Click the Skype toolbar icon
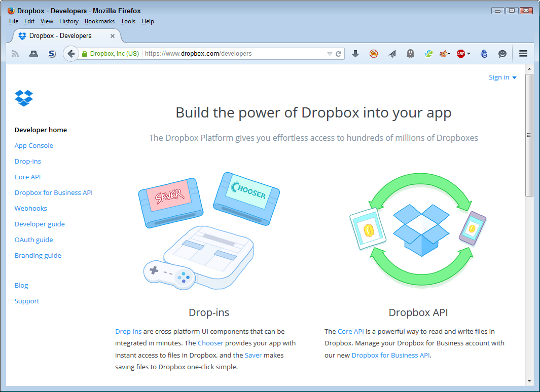Image resolution: width=540 pixels, height=392 pixels. (x=52, y=53)
